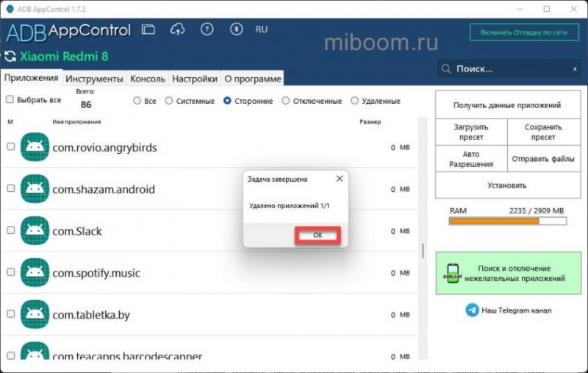Viewport: 588px width, 373px height.
Task: Open the Инструменты tab
Action: pyautogui.click(x=94, y=79)
